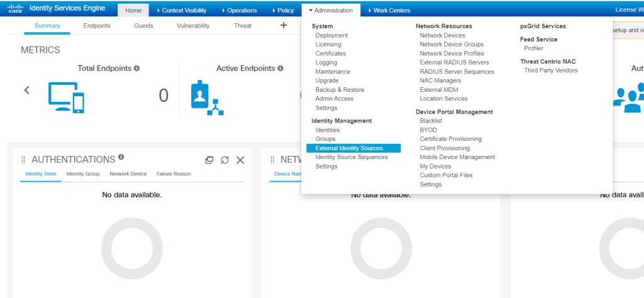Switch to Guests dashboard tab
Viewport: 644px width, 298px height.
143,25
